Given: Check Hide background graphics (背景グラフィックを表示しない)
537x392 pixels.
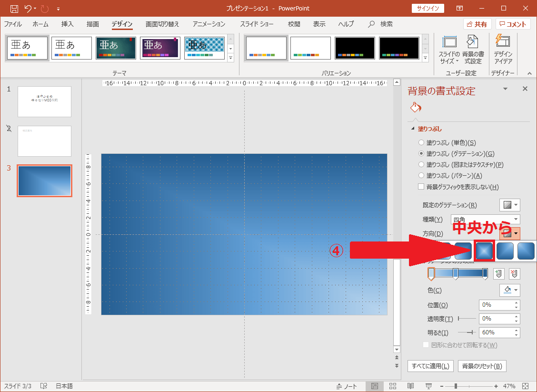Looking at the screenshot, I should [421, 187].
